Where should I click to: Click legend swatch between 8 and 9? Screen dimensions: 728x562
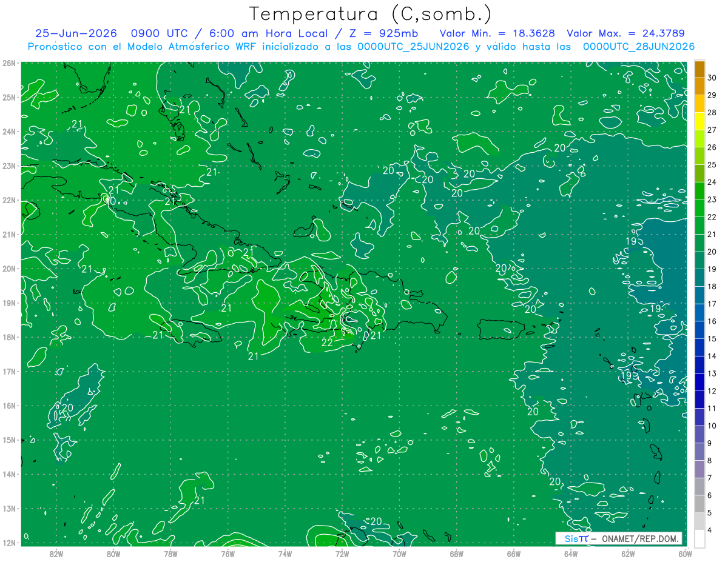point(699,452)
